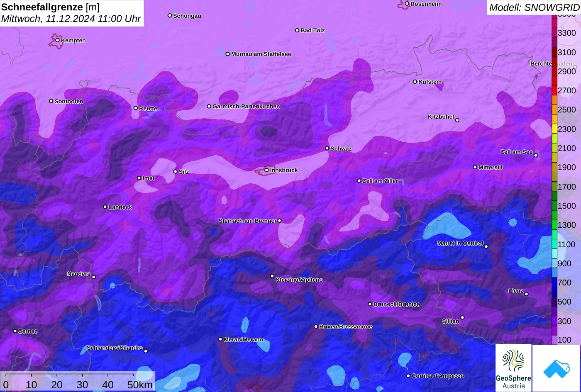Click the Steinach am Brenner label
This screenshot has width=581, height=392.
tap(247, 221)
